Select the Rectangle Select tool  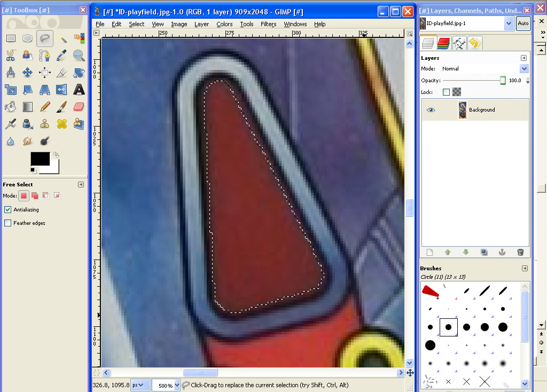11,38
